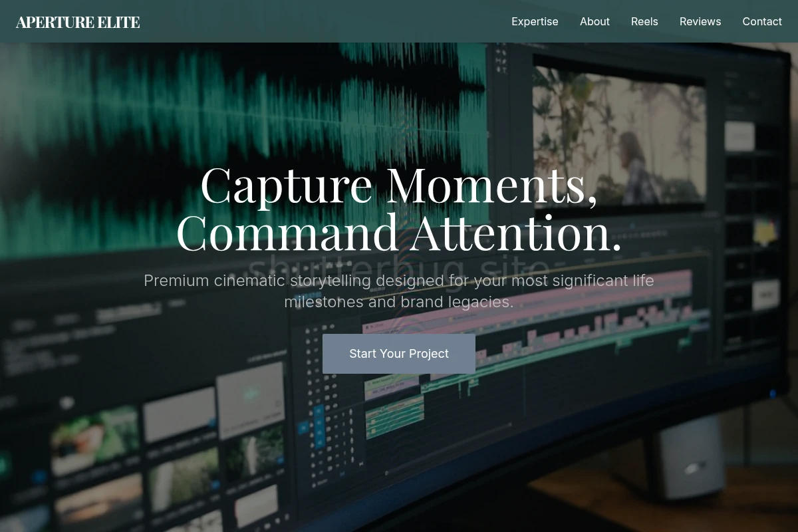The image size is (798, 532).
Task: Open the Reels nav link
Action: click(644, 21)
